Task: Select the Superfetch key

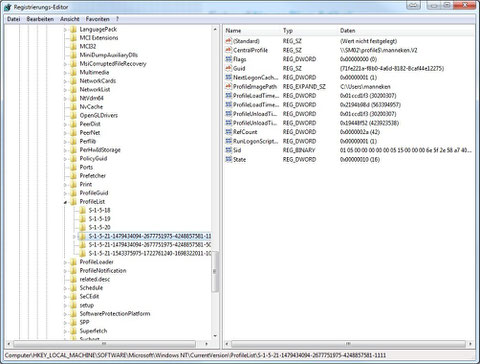Action: tap(93, 331)
